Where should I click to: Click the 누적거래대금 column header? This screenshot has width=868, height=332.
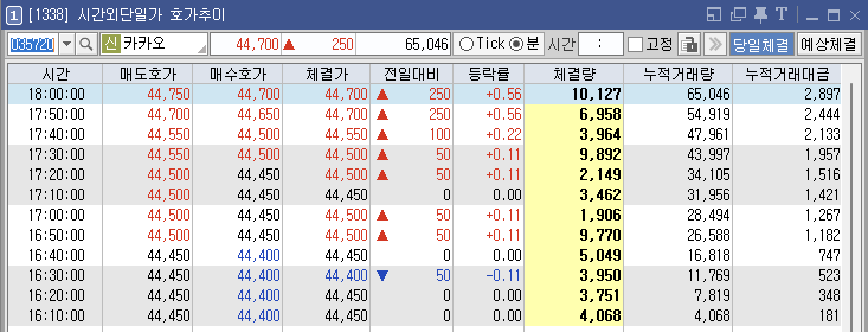pyautogui.click(x=787, y=74)
